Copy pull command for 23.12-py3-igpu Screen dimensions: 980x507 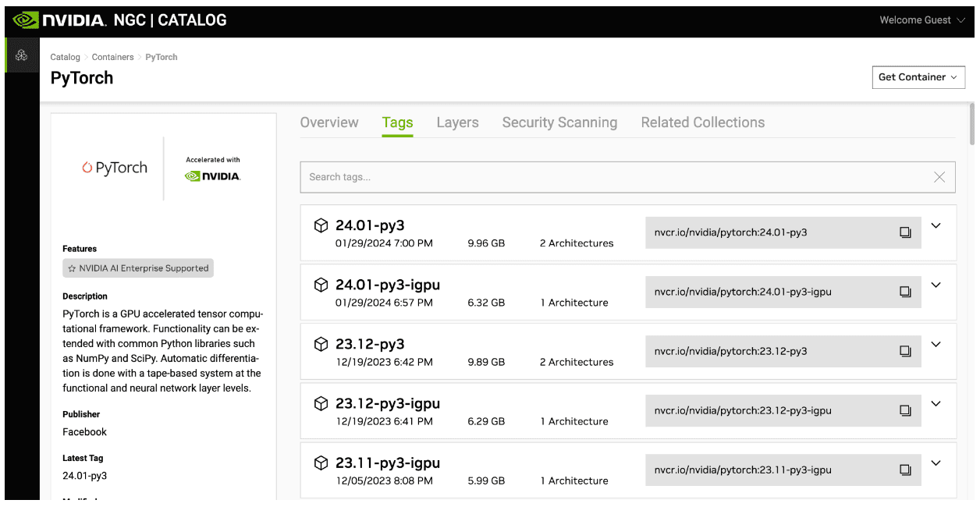[x=905, y=410]
